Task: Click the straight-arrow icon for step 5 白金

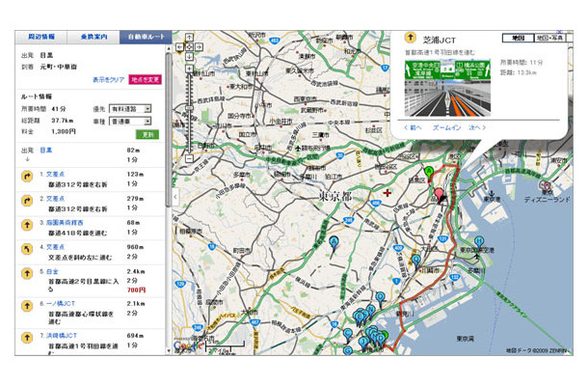Action: pos(27,273)
